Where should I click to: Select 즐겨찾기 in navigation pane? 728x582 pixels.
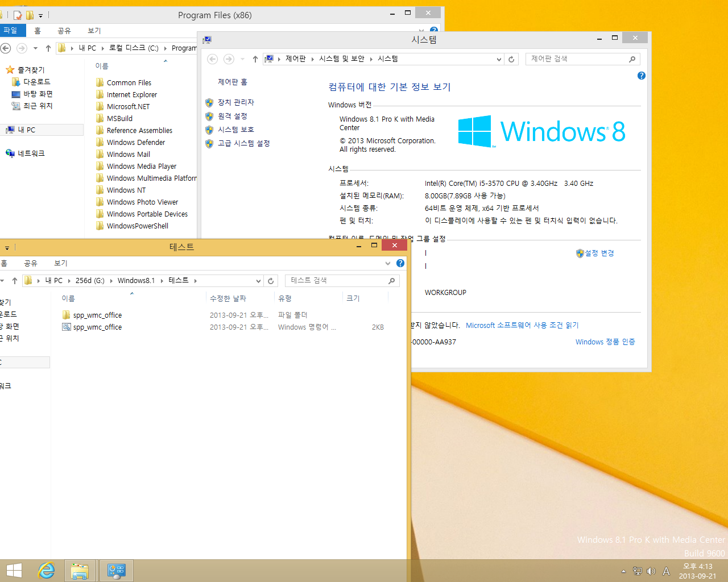31,70
